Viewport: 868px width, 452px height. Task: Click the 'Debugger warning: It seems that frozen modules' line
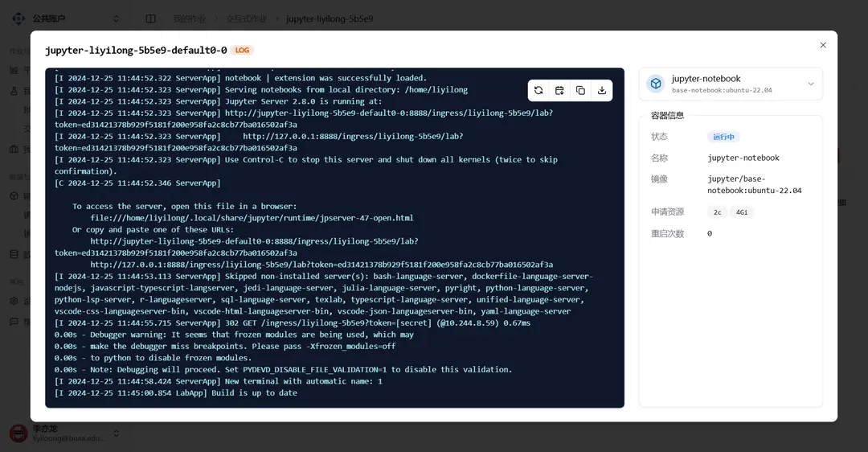coord(234,335)
